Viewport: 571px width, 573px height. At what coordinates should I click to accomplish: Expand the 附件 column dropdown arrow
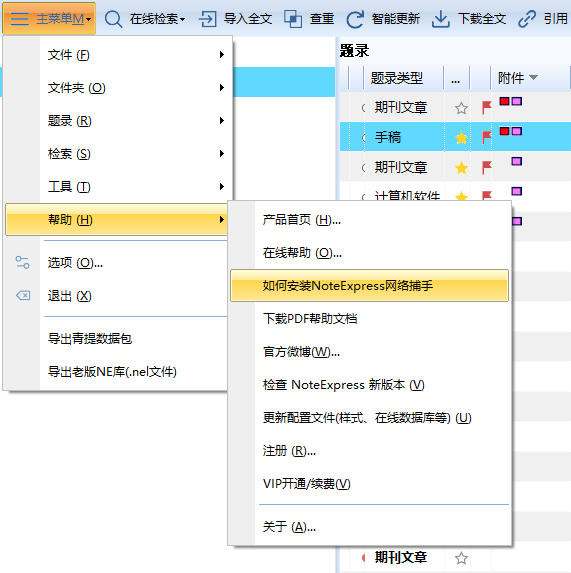click(533, 77)
